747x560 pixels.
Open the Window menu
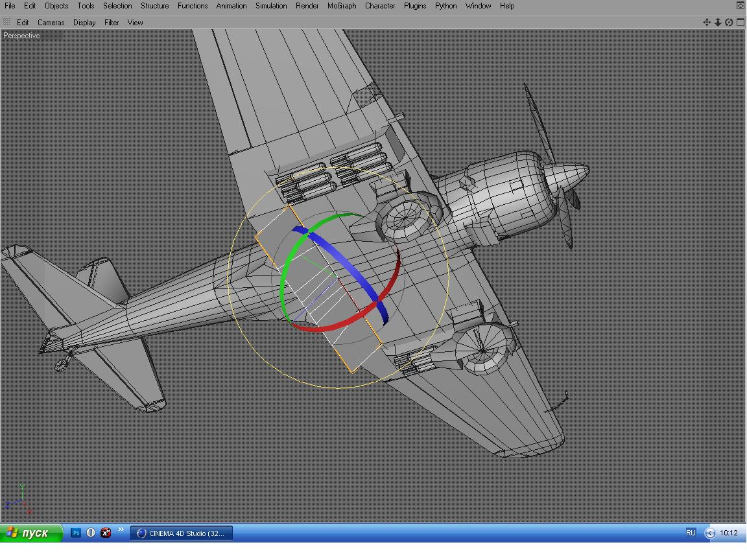point(479,6)
